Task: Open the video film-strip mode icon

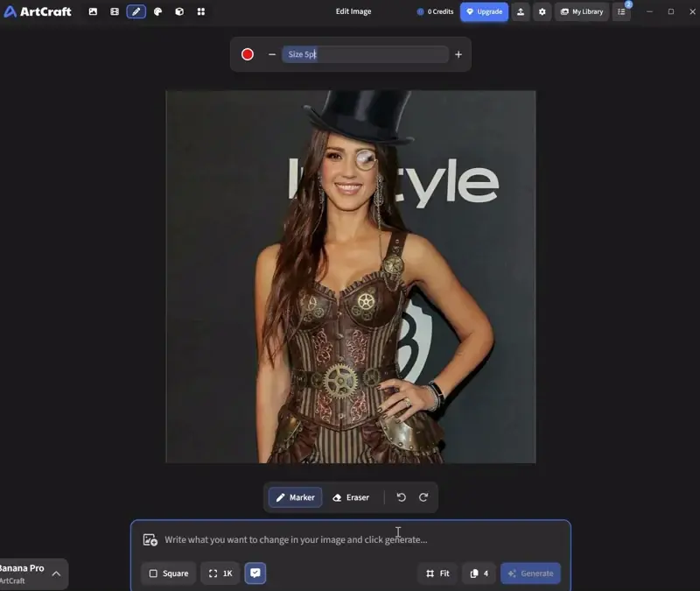Action: coord(115,11)
